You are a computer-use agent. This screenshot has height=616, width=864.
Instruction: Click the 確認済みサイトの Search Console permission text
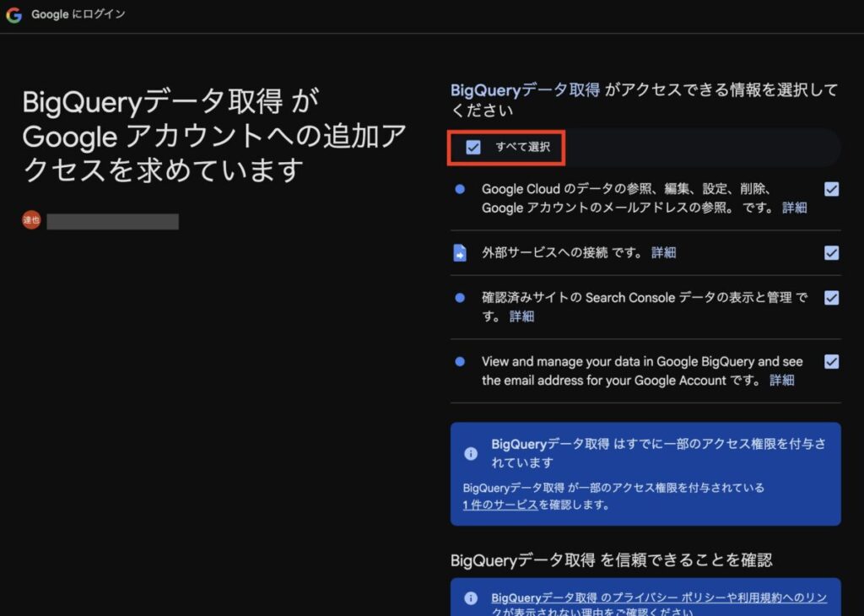[x=645, y=307]
